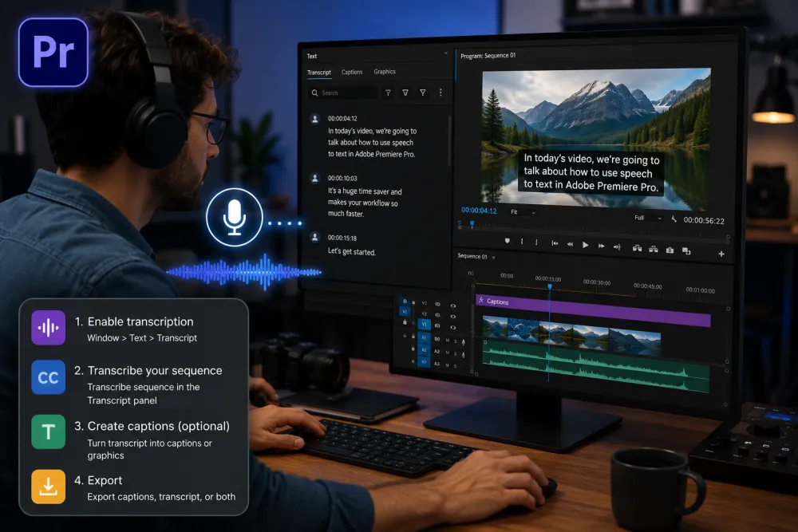Viewport: 798px width, 532px height.
Task: Select the purple Captions track clip
Action: (x=594, y=309)
